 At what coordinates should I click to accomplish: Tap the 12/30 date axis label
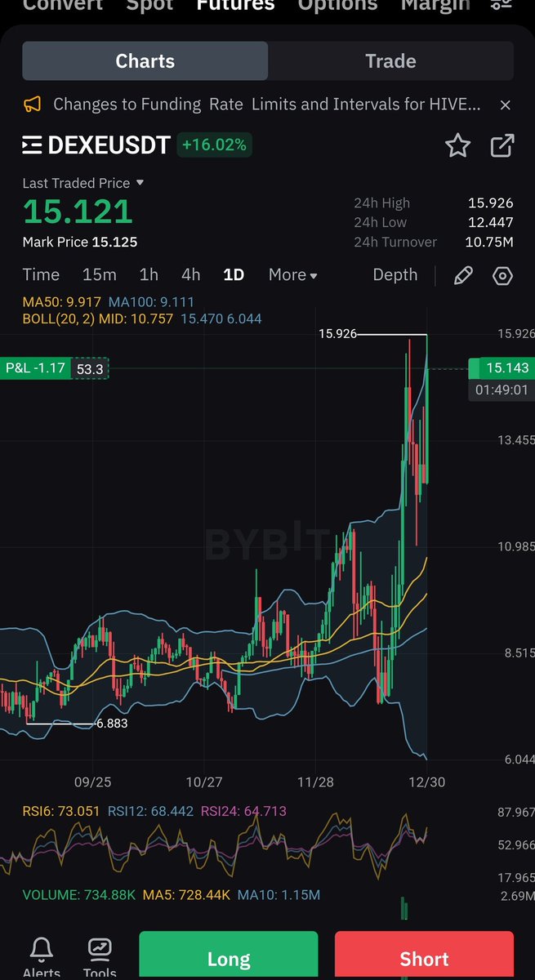(x=427, y=782)
